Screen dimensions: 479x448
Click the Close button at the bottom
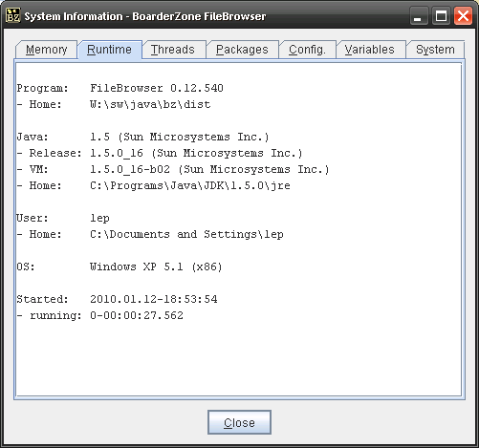[x=239, y=422]
